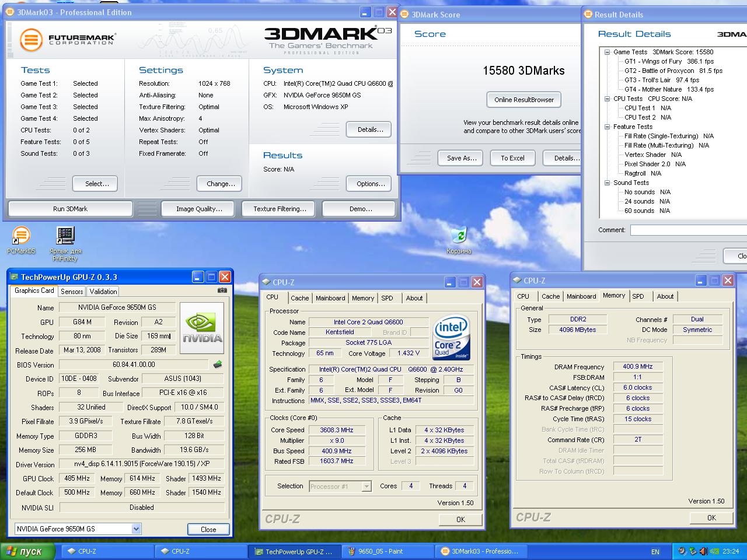Collapse the Game Tests tree node
Screen dimensions: 747x560
tap(607, 52)
